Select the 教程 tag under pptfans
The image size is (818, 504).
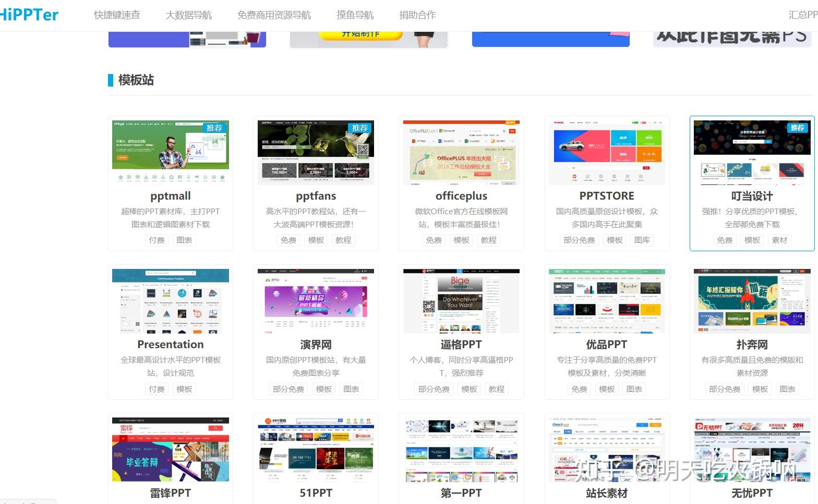click(x=343, y=240)
